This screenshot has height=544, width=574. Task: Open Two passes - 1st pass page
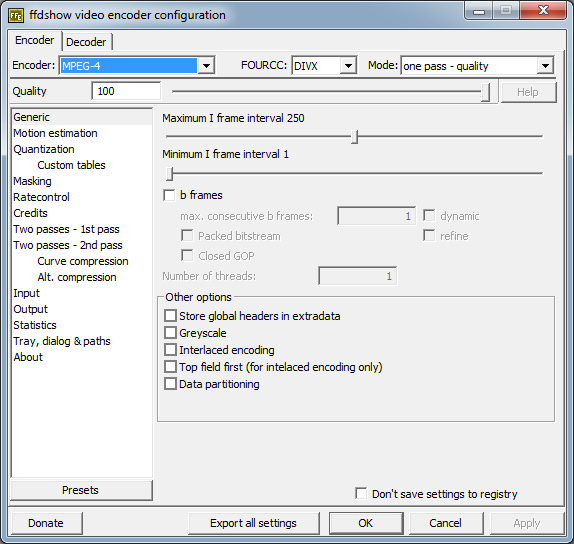point(82,229)
